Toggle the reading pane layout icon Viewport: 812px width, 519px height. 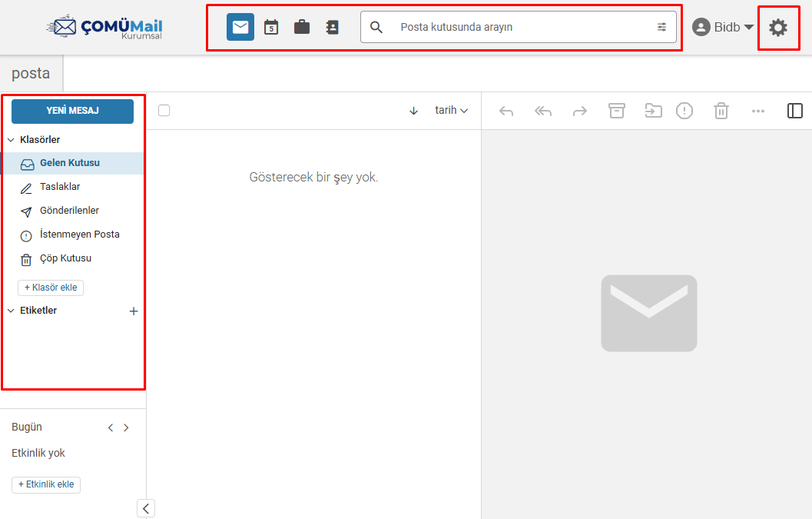tap(794, 111)
